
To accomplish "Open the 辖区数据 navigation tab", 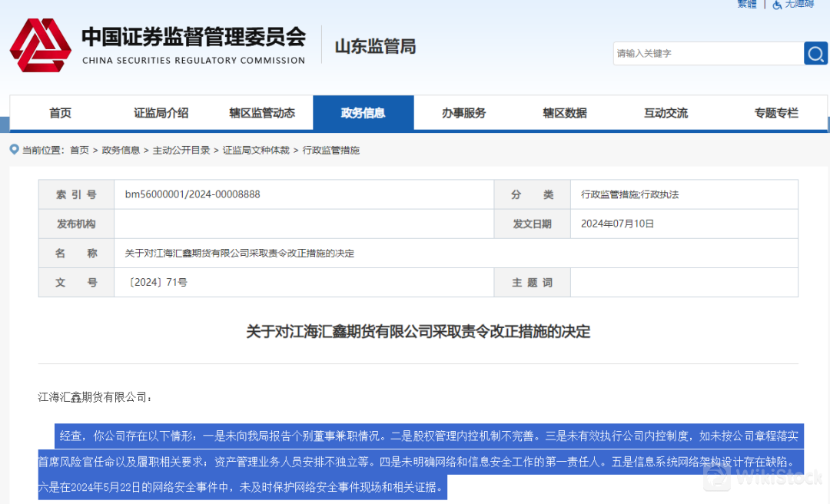I will pyautogui.click(x=565, y=113).
